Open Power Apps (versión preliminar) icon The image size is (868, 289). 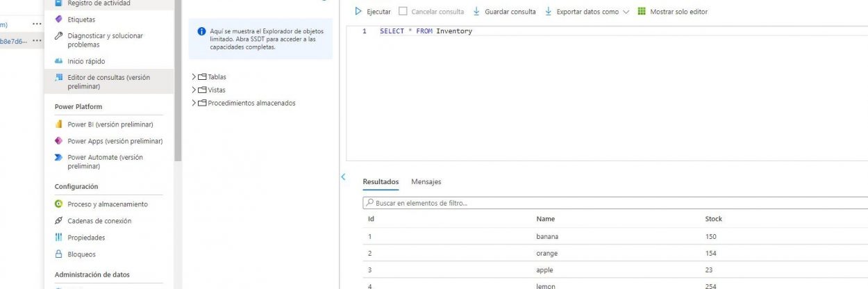pyautogui.click(x=59, y=141)
